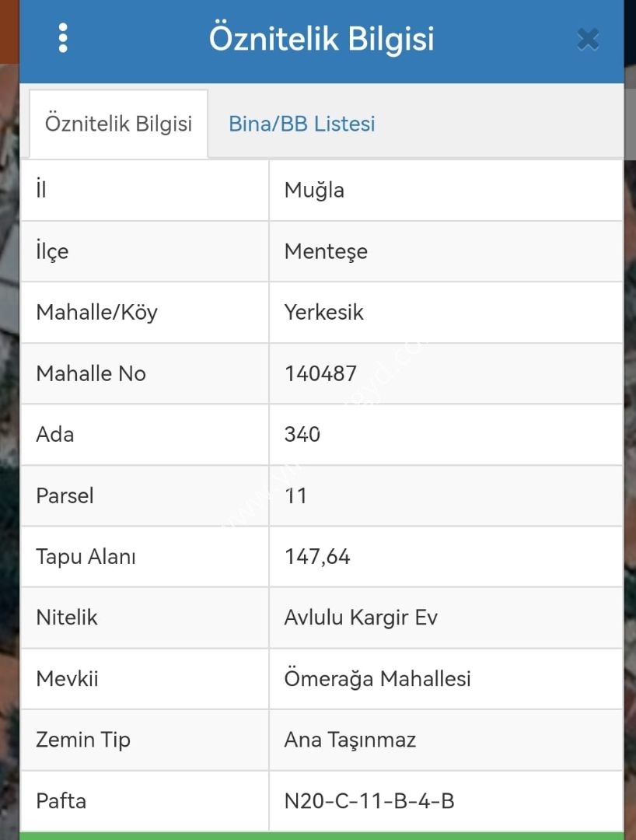Click the Avlulu Kargir Ev value
The width and height of the screenshot is (636, 840).
click(361, 618)
